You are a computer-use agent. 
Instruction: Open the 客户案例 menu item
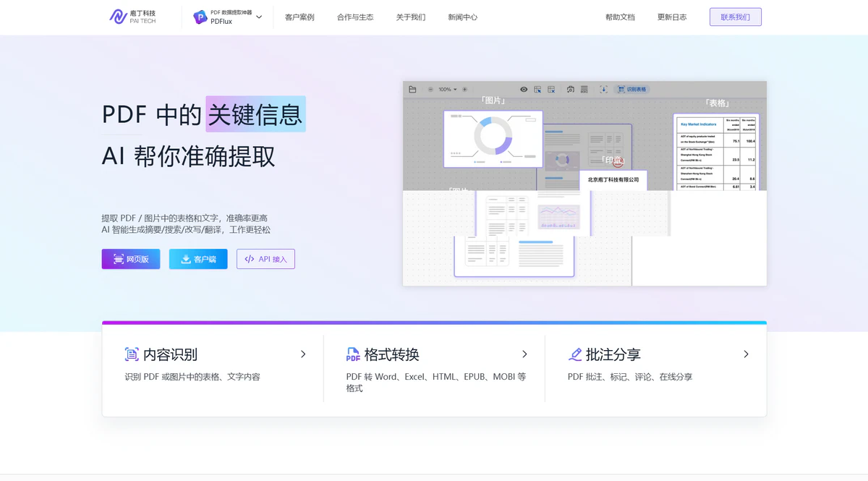[299, 17]
